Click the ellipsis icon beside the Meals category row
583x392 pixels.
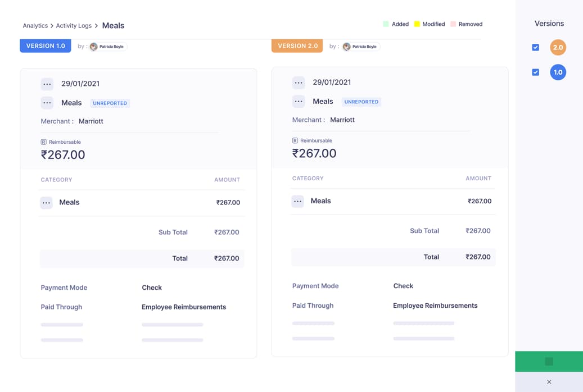[x=46, y=202]
